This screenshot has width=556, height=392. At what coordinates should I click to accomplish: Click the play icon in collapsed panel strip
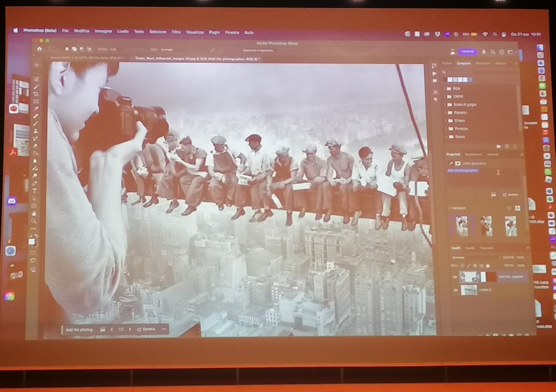435,74
